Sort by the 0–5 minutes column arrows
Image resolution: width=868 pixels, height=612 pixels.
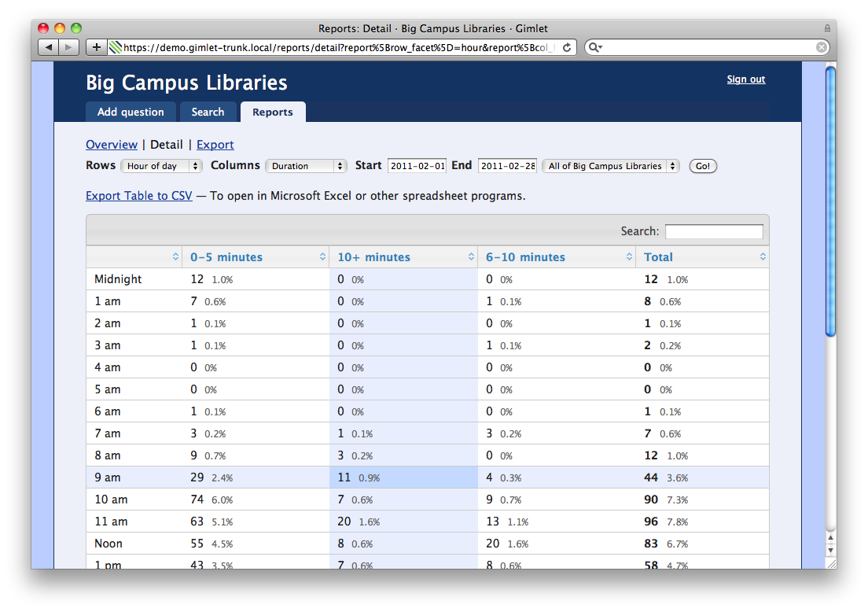[x=322, y=256]
